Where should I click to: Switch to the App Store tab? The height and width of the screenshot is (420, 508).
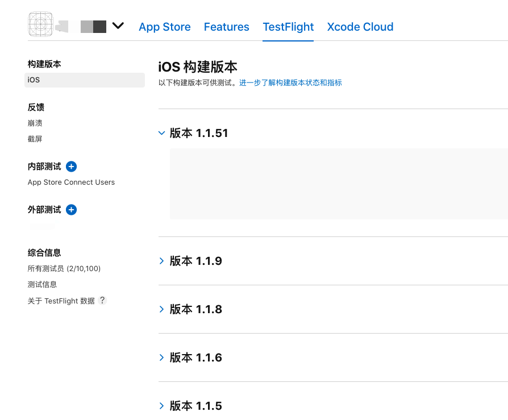pyautogui.click(x=165, y=27)
